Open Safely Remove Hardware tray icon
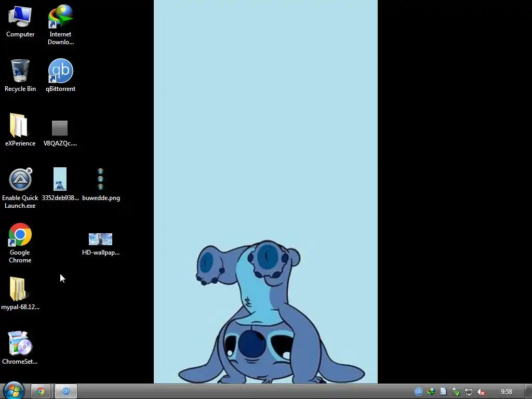532x399 pixels. (x=456, y=392)
